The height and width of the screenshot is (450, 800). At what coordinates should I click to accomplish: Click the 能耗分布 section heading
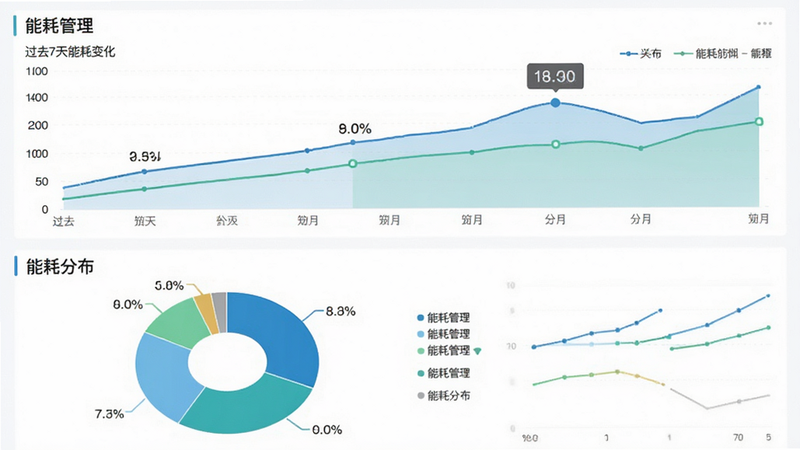click(60, 266)
